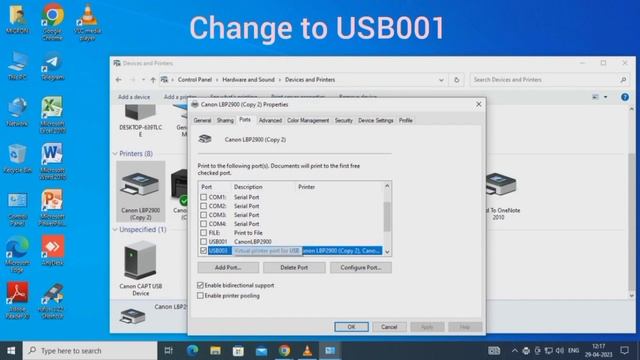Image resolution: width=640 pixels, height=360 pixels.
Task: Open the Google Chrome desktop shortcut
Action: (x=53, y=22)
